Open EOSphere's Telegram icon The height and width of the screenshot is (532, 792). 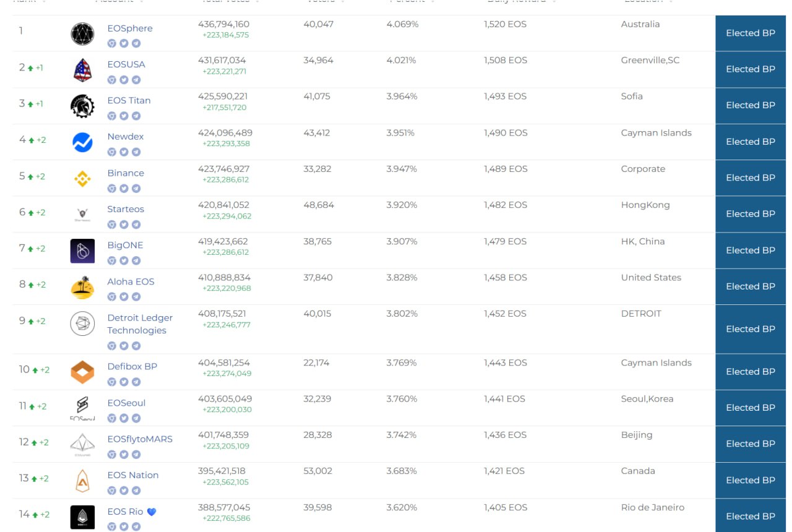coord(136,43)
